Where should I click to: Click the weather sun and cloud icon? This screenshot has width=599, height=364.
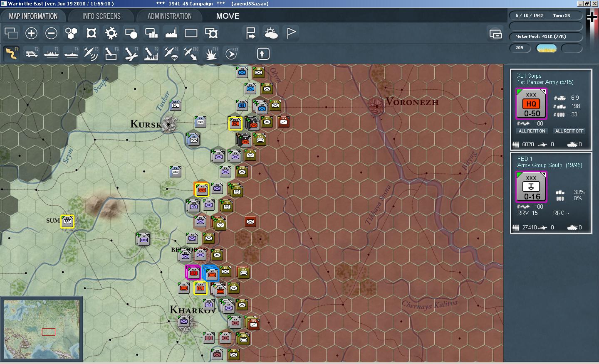click(271, 33)
